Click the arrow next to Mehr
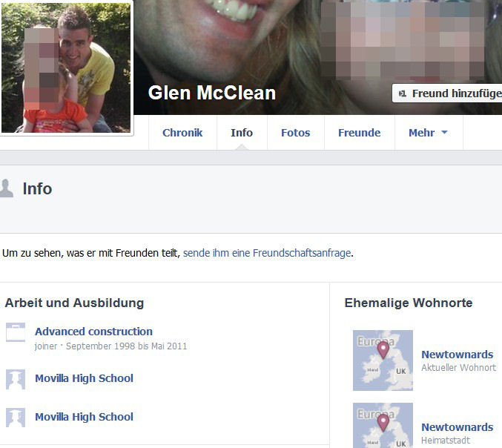Viewport: 502px width, 448px height. coord(444,132)
